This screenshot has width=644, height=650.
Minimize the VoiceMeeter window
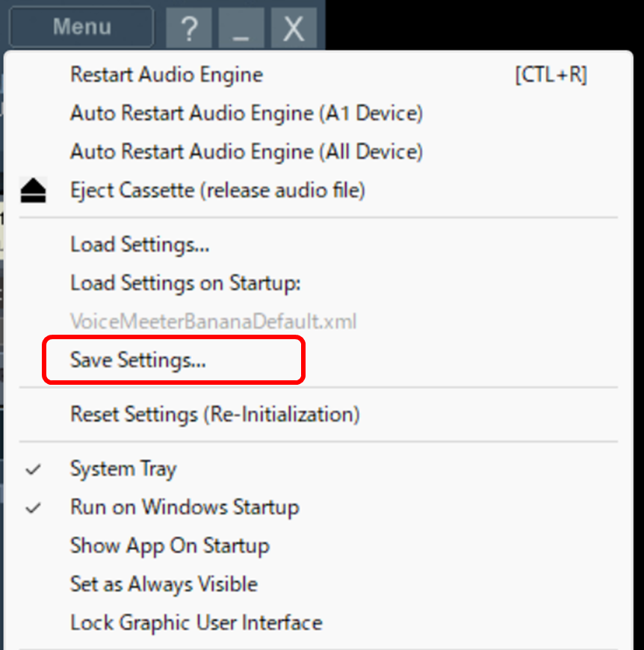click(x=241, y=29)
